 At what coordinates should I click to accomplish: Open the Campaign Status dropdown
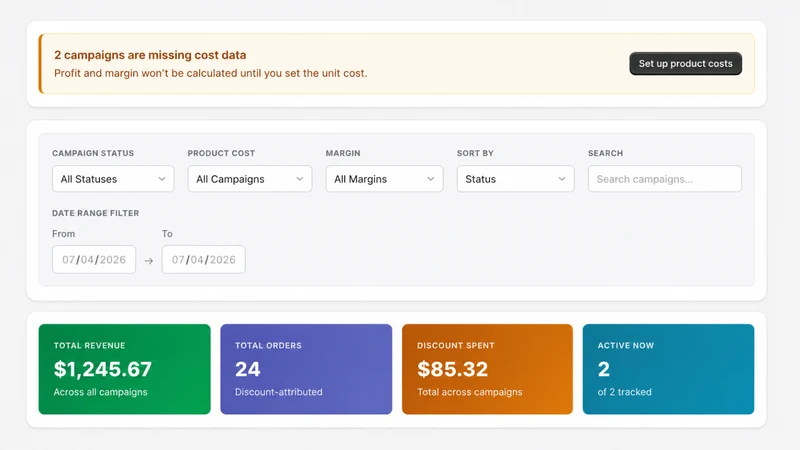[113, 179]
